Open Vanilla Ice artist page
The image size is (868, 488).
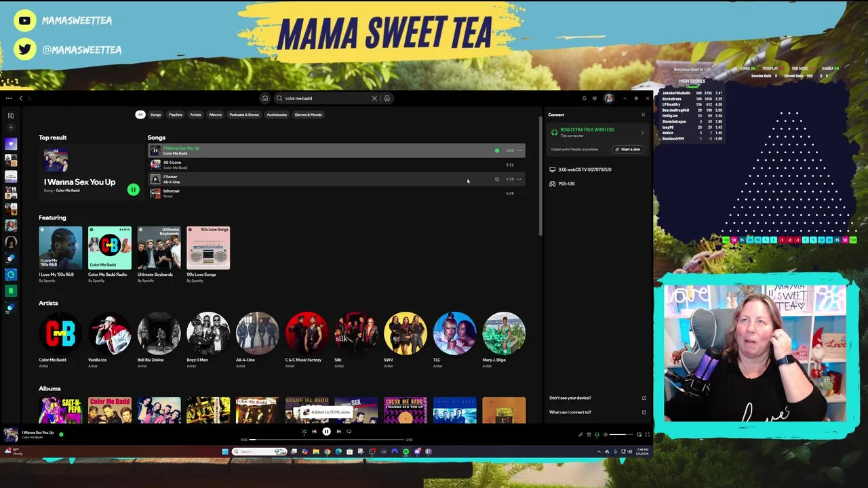pyautogui.click(x=109, y=340)
